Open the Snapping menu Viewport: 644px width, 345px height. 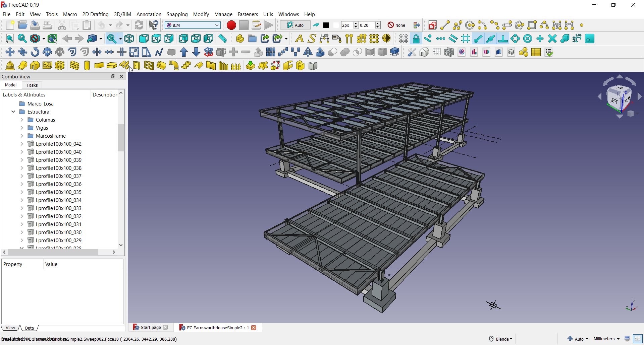pyautogui.click(x=177, y=14)
